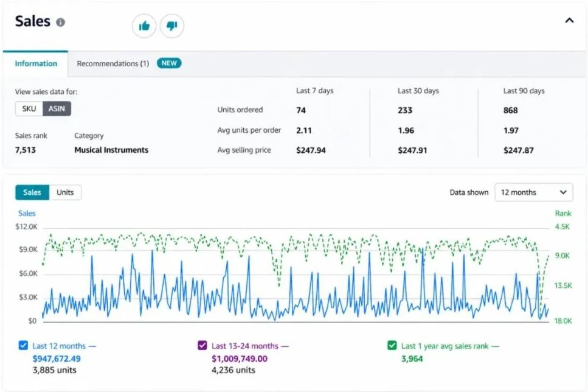Uncheck the Last 12 months series checkbox
The width and height of the screenshot is (588, 392).
[23, 346]
